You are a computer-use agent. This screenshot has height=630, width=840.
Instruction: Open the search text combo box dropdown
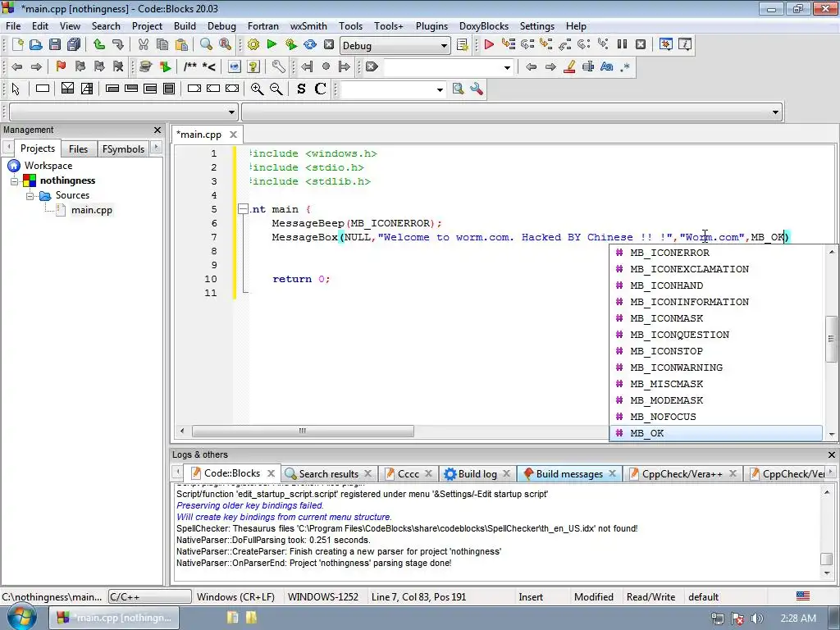507,67
